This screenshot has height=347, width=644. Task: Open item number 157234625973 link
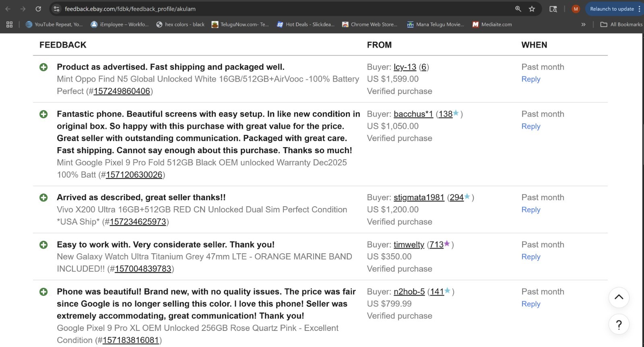pyautogui.click(x=138, y=222)
